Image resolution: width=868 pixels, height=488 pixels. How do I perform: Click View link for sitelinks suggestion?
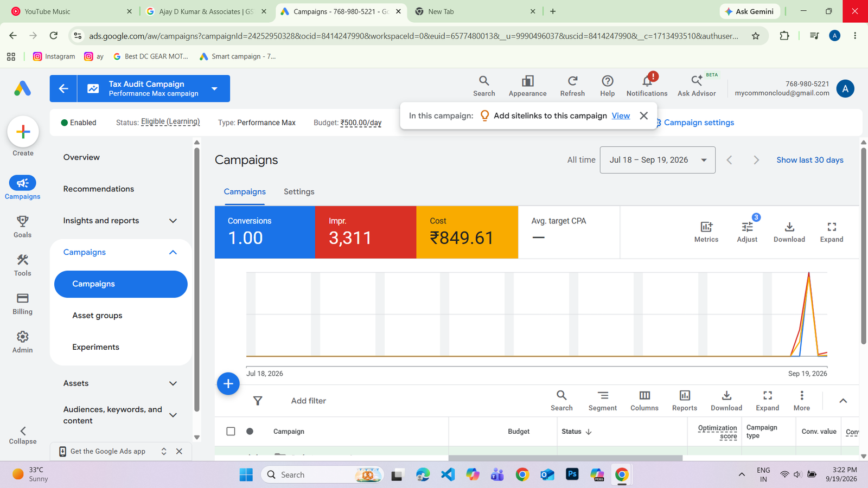[621, 115]
